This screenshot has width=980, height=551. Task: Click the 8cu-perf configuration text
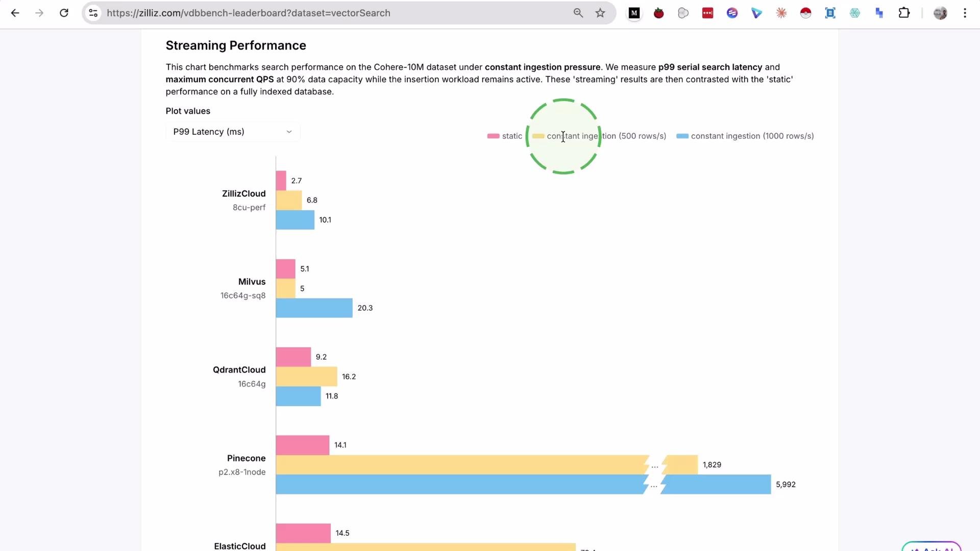pyautogui.click(x=249, y=208)
